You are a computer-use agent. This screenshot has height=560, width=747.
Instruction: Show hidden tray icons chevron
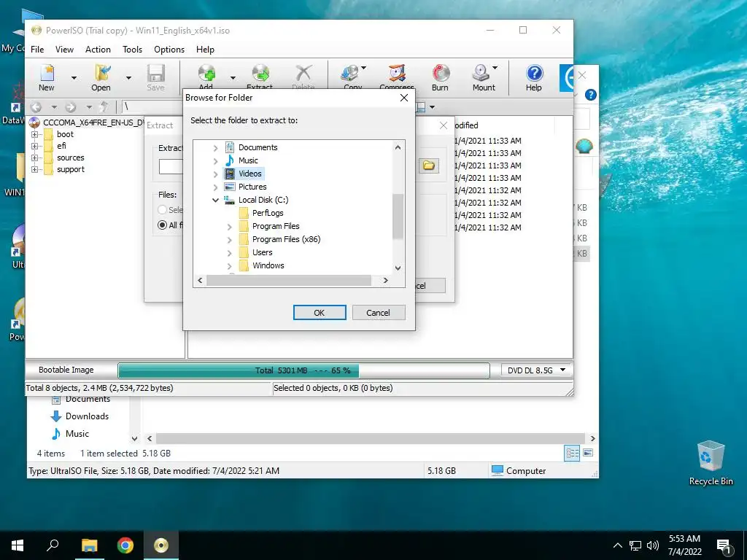click(617, 545)
